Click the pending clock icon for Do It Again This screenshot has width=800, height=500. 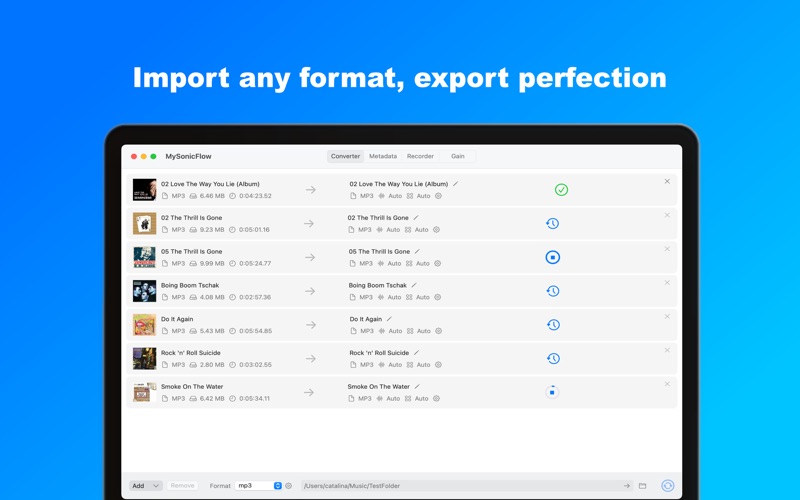pos(554,324)
